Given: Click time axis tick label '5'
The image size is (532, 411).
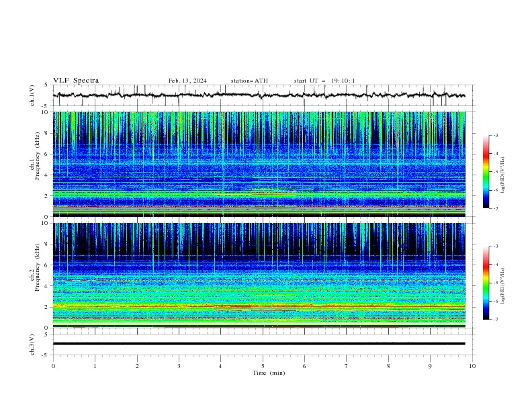Looking at the screenshot, I should [263, 366].
